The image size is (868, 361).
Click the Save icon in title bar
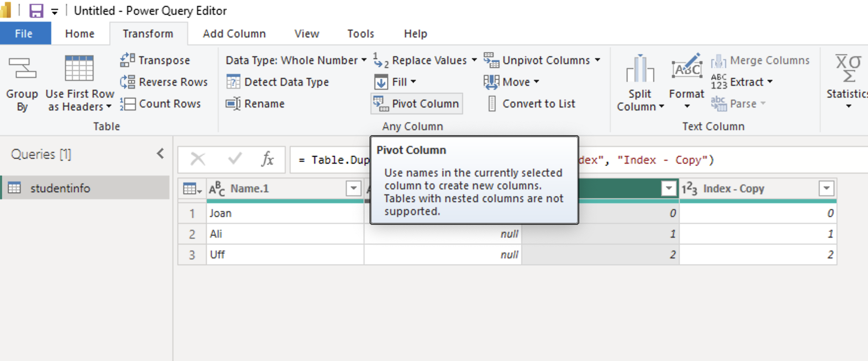pyautogui.click(x=36, y=10)
